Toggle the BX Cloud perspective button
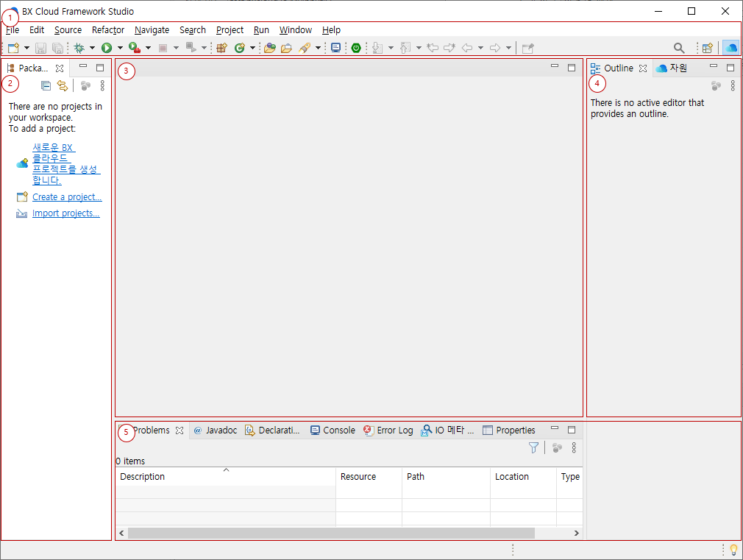 coord(731,48)
